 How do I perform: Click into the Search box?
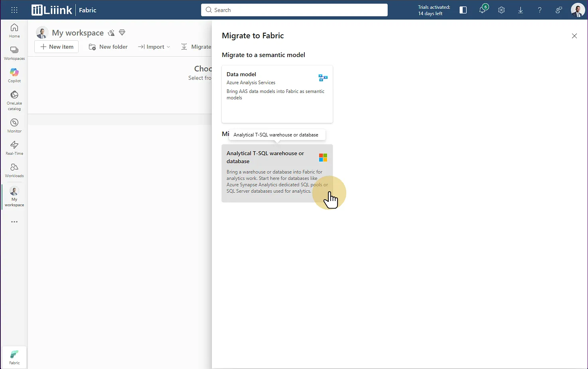[294, 10]
